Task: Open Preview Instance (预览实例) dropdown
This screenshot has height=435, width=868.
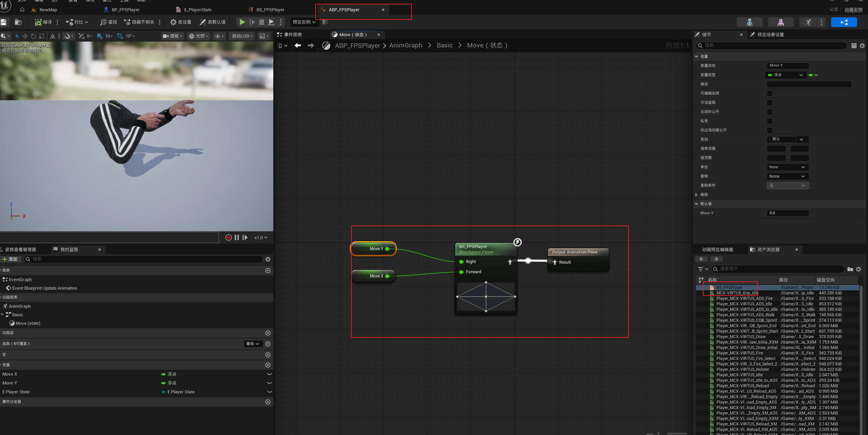Action: pyautogui.click(x=304, y=22)
